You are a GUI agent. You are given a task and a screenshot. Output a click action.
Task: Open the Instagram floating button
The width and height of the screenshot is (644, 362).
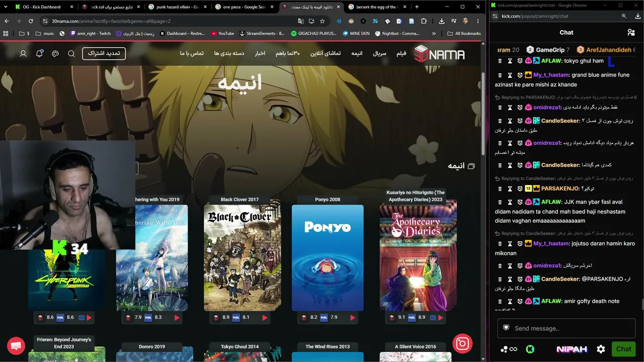pyautogui.click(x=462, y=344)
